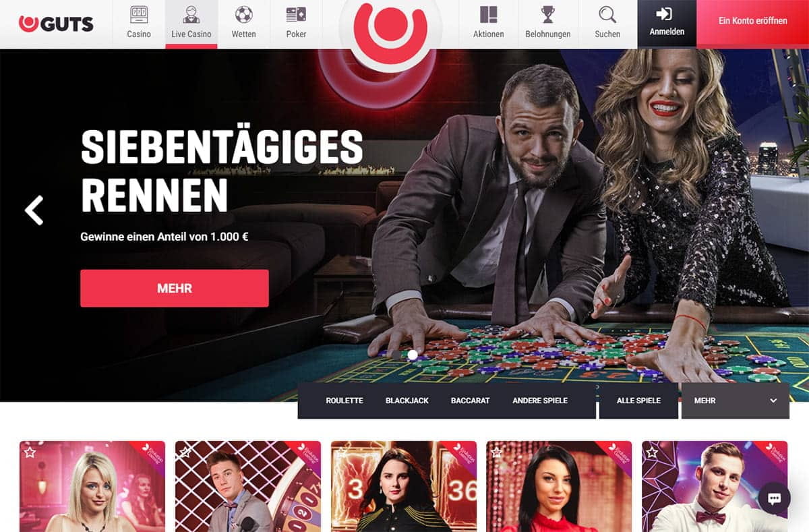Select the BLACKJACK category tab
809x532 pixels.
pyautogui.click(x=407, y=401)
